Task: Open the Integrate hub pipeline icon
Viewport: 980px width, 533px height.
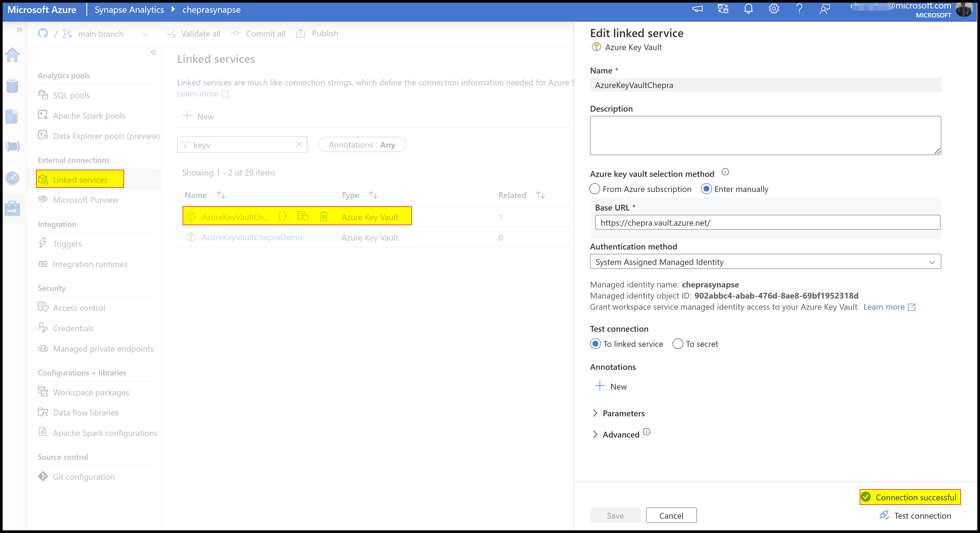Action: click(13, 146)
